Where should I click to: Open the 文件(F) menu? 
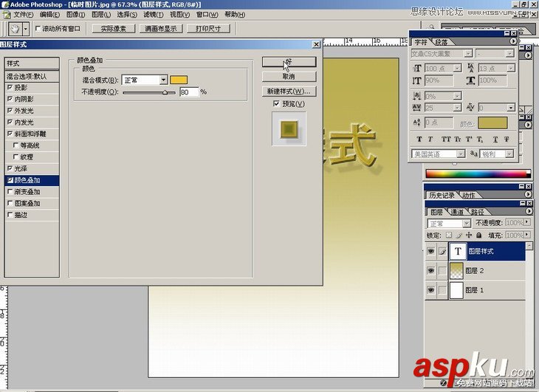point(23,15)
